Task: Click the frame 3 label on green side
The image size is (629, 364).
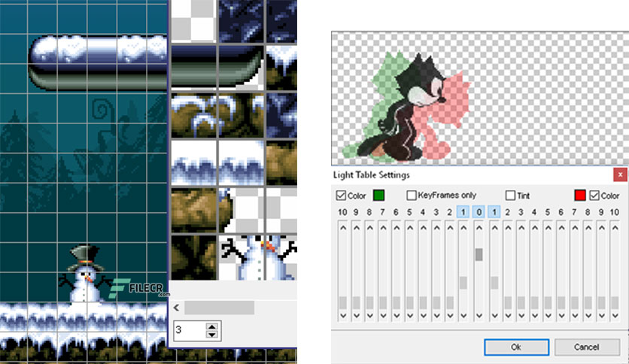Action: 436,212
